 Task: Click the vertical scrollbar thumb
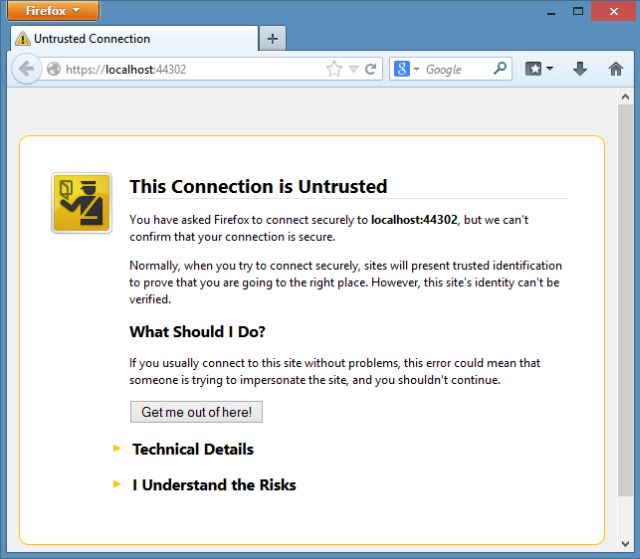tap(625, 300)
